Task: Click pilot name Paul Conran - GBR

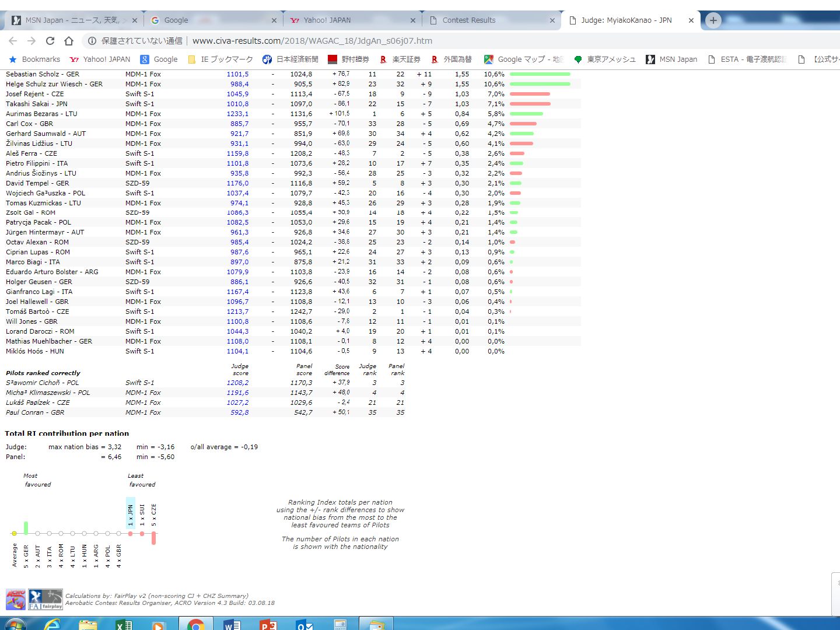Action: 35,412
